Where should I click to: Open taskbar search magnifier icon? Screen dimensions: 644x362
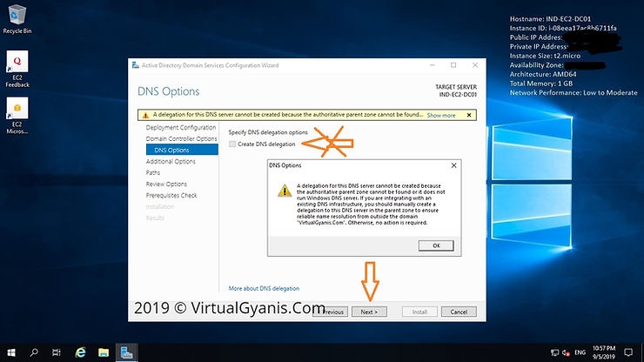coord(34,352)
